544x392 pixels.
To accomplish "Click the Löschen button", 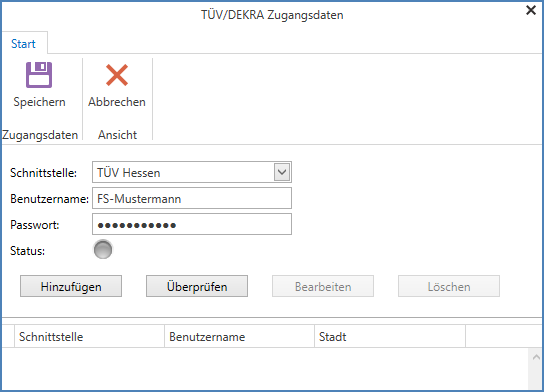I will [449, 286].
